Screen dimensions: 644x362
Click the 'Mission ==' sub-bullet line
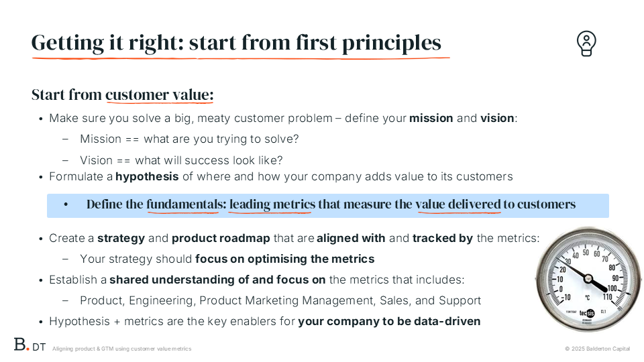pos(189,139)
